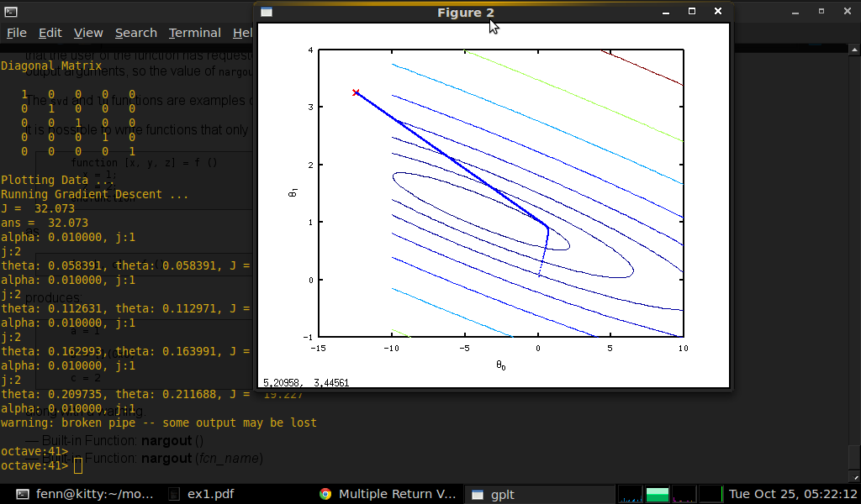Viewport: 861px width, 504px height.
Task: Click the terminal scrollbar up arrow
Action: (x=854, y=50)
